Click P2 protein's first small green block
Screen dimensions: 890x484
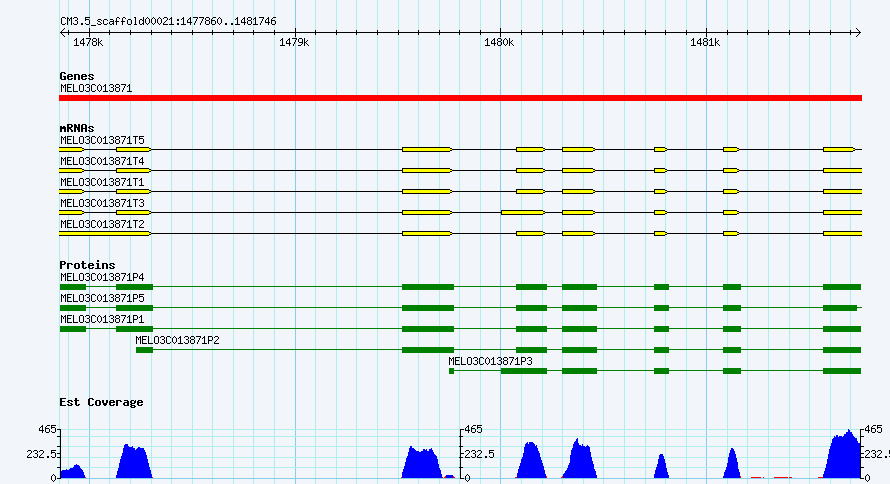tap(144, 350)
